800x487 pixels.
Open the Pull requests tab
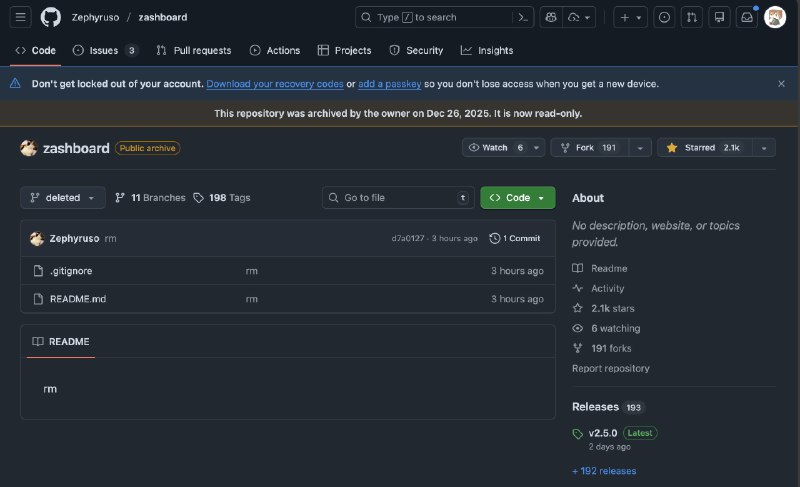[194, 50]
